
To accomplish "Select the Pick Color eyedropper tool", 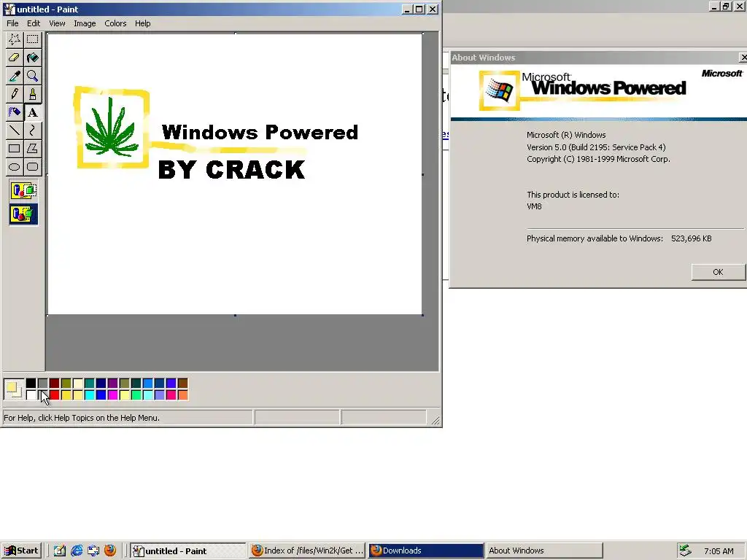I will (15, 76).
